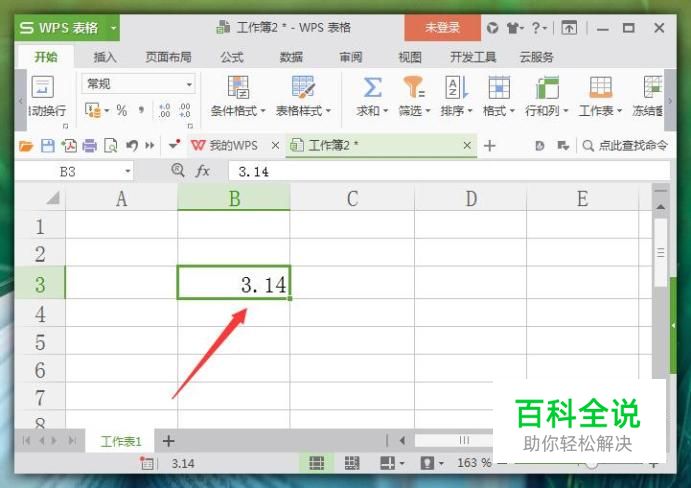Add a new sheet next to 工作表1
691x488 pixels.
168,441
